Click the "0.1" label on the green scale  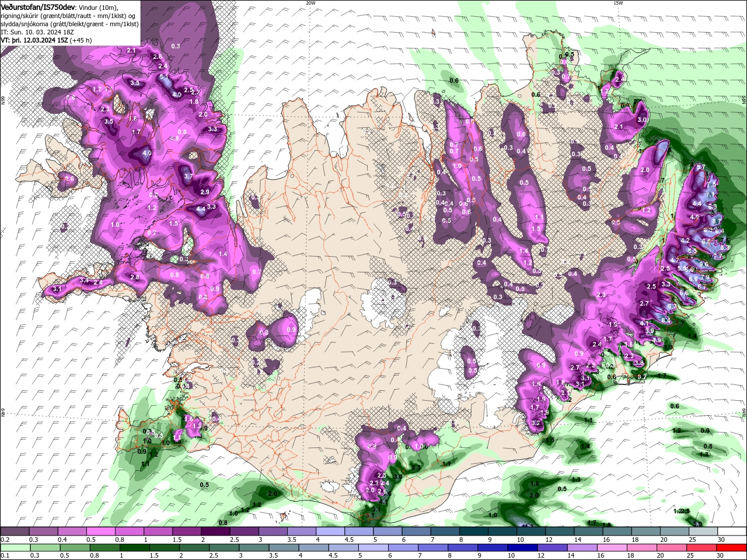5,555
